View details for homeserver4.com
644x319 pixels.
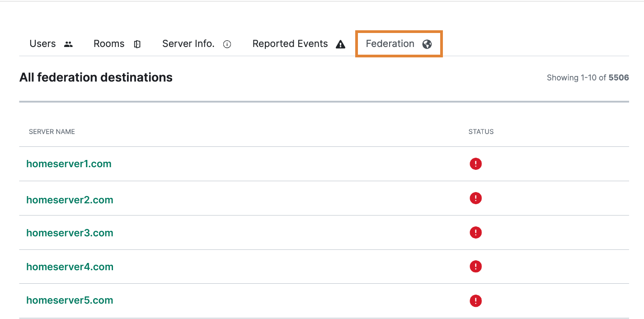pyautogui.click(x=70, y=267)
